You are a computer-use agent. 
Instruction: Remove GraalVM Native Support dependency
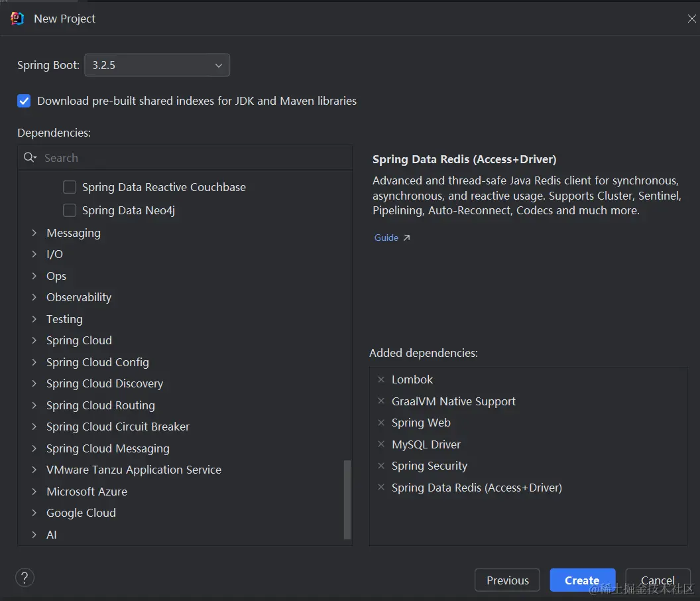click(x=380, y=401)
